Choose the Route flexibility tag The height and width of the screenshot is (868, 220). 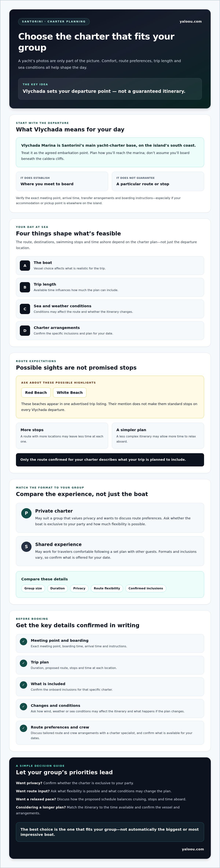[x=107, y=588]
